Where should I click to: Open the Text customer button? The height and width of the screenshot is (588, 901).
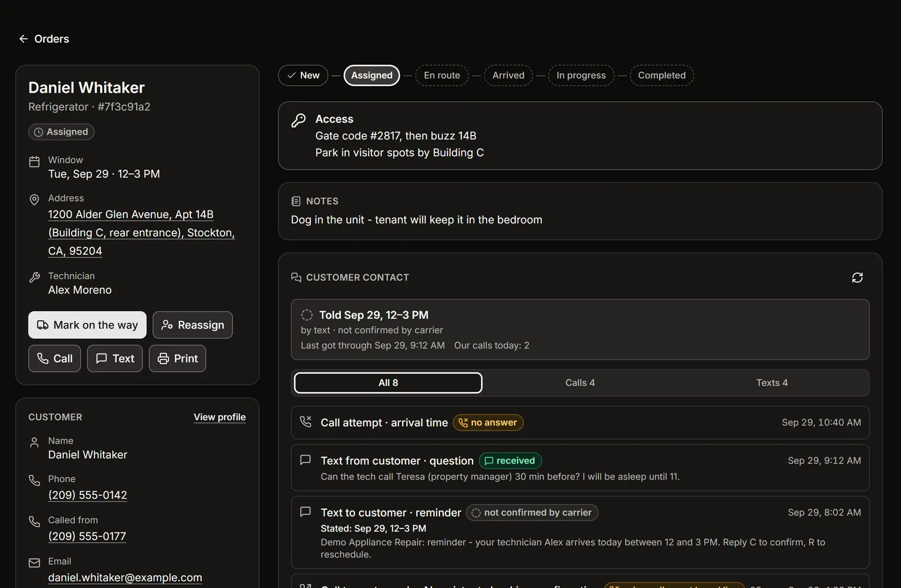(115, 358)
